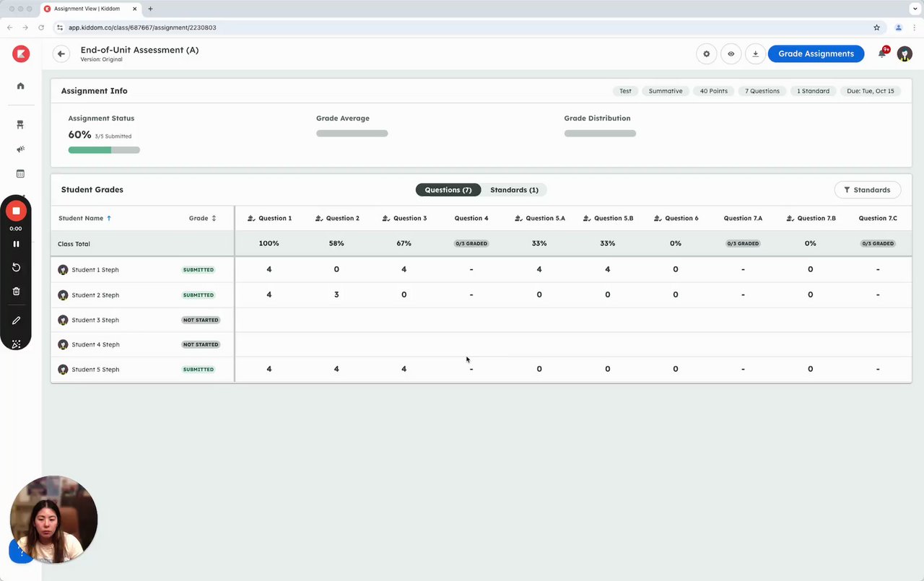924x581 pixels.
Task: Click Student 3 Steph NOT STARTED badge
Action: point(201,320)
